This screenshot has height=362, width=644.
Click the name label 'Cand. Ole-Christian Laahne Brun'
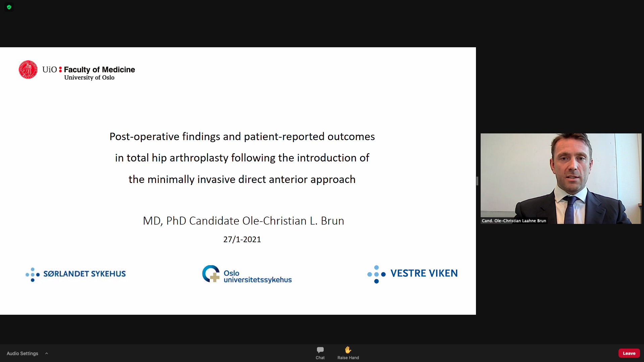click(x=514, y=221)
